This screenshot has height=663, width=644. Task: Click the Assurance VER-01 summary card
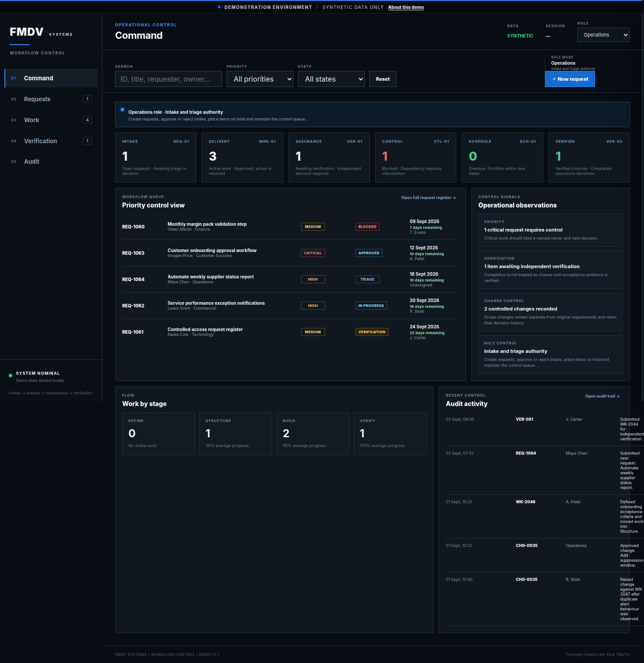pyautogui.click(x=329, y=157)
